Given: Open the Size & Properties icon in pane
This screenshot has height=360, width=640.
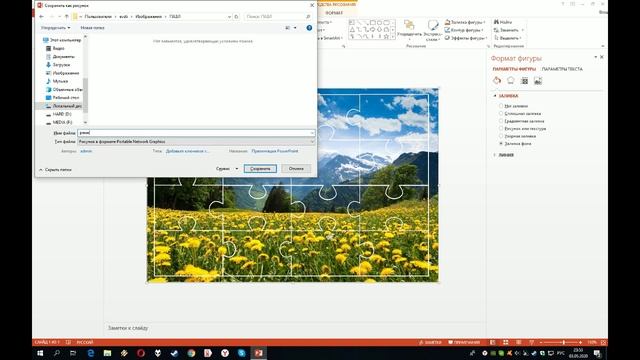Looking at the screenshot, I should point(524,80).
